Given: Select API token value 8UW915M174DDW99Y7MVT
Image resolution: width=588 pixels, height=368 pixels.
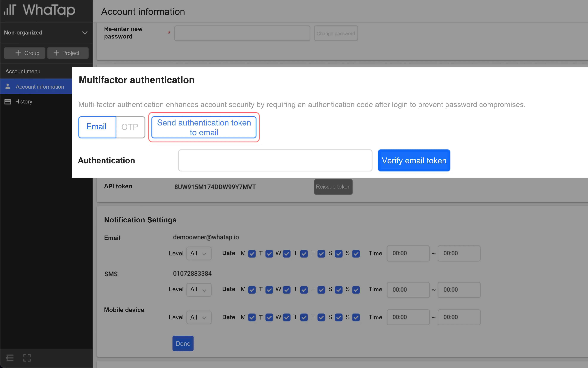Looking at the screenshot, I should tap(215, 187).
